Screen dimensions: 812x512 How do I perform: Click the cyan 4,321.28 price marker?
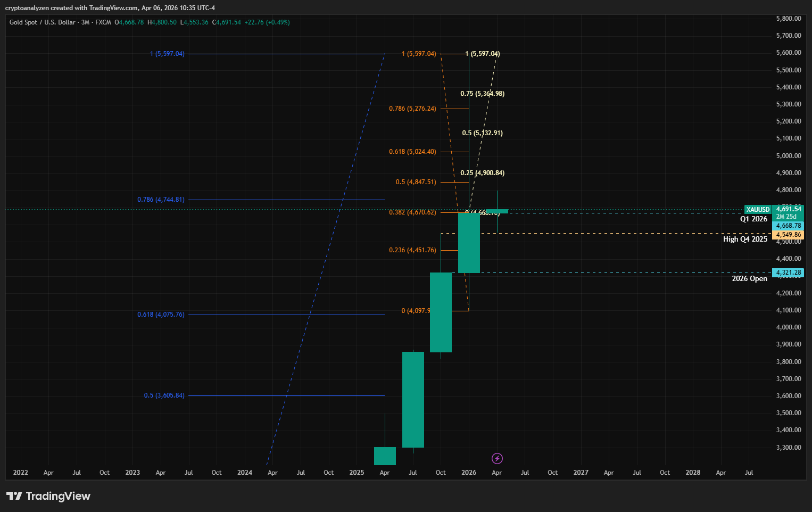pos(788,272)
